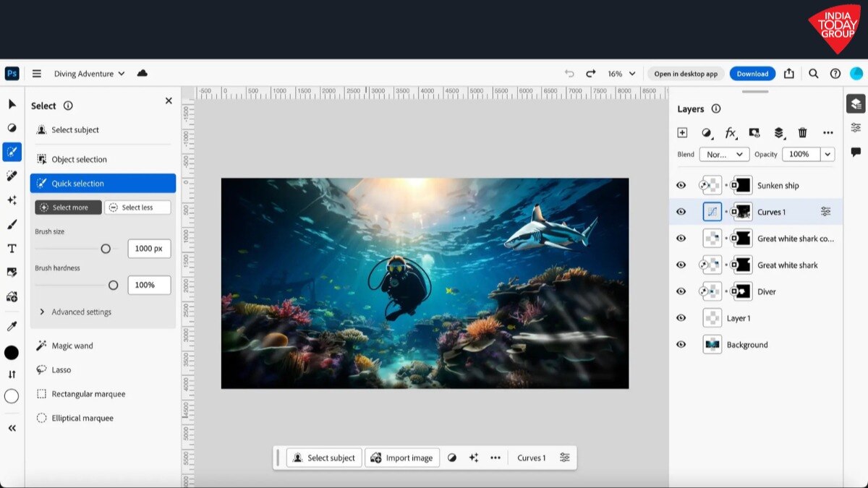Pick the Eyedropper tool

[12, 325]
